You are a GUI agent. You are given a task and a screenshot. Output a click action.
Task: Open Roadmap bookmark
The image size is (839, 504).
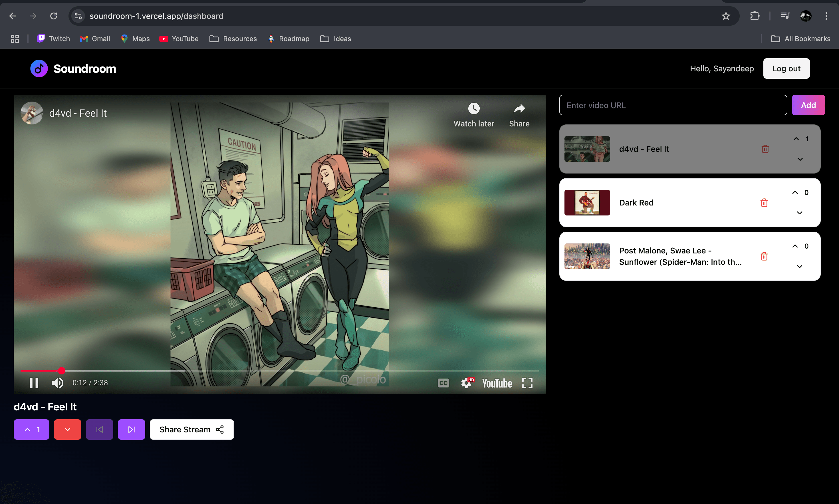(x=289, y=39)
